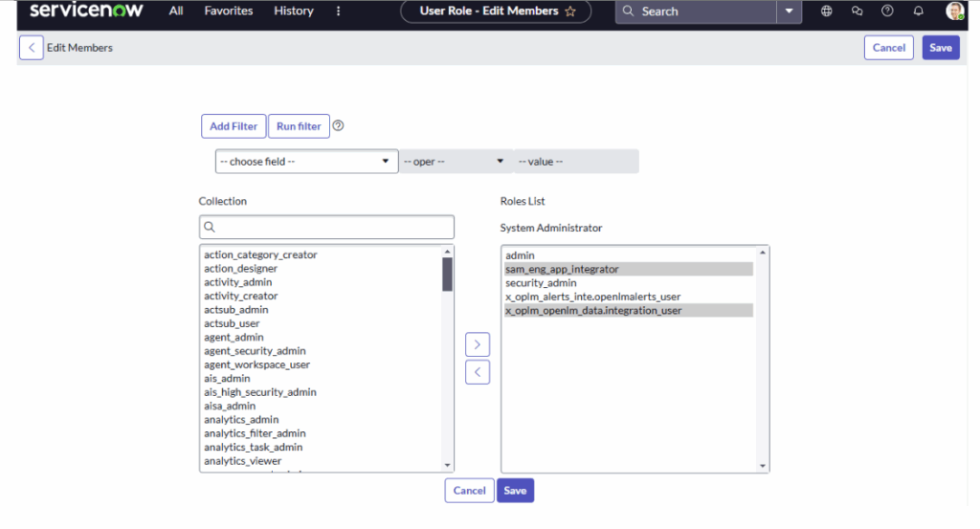The image size is (980, 529).
Task: Click the top-right Cancel button
Action: pos(889,48)
